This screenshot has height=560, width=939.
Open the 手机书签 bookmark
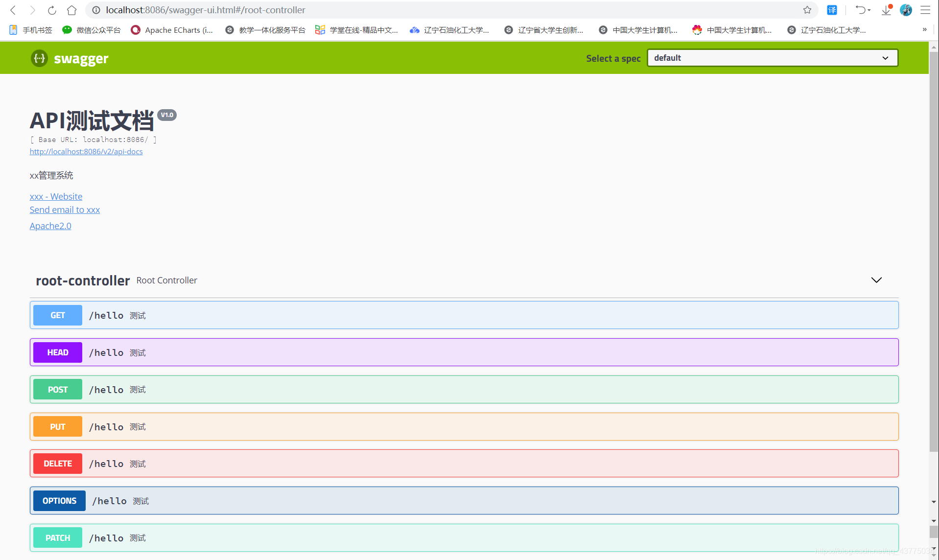31,30
